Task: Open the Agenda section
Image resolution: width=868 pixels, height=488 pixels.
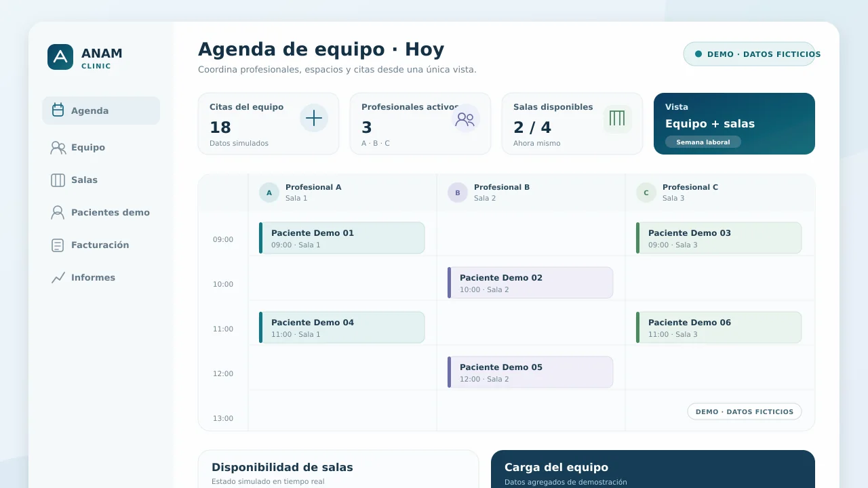Action: (101, 110)
